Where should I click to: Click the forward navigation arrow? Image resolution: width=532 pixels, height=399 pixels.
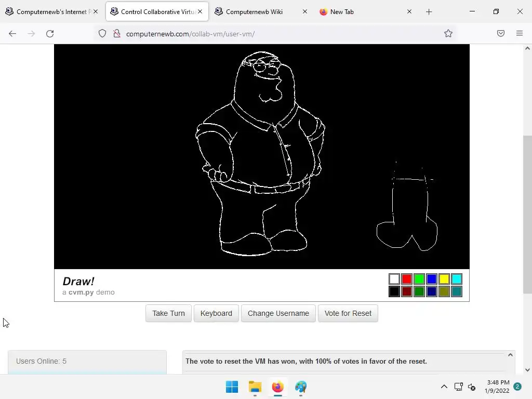coord(31,34)
